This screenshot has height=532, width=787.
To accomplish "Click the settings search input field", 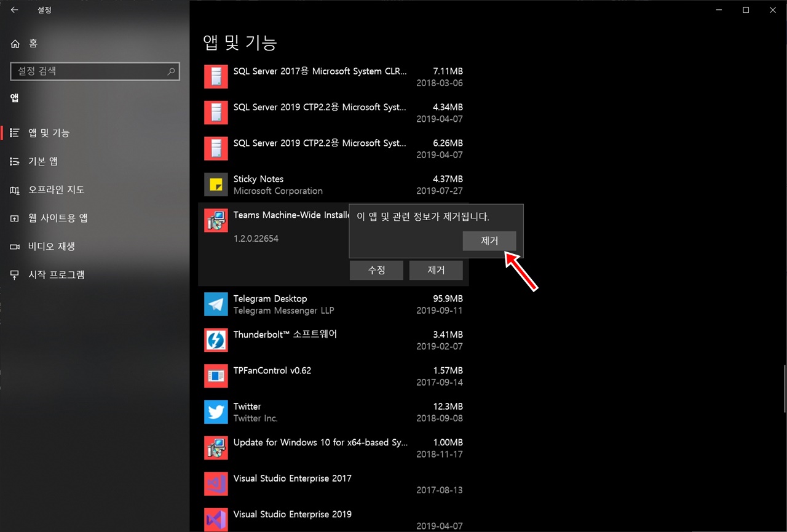I will click(x=95, y=71).
